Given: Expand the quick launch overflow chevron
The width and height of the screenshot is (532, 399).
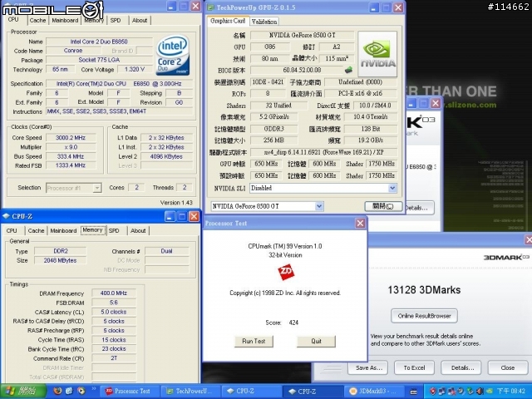Looking at the screenshot, I should pyautogui.click(x=94, y=389).
